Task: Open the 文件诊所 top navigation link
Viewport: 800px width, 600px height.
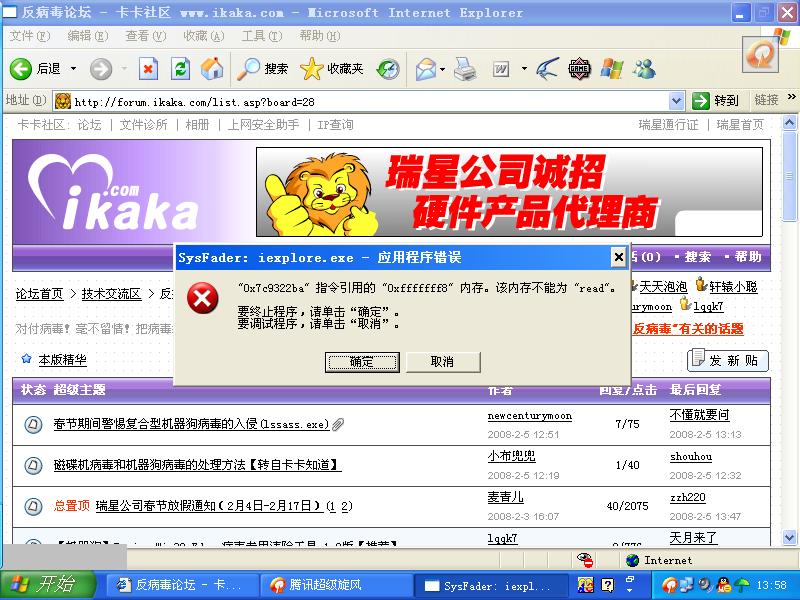Action: [x=143, y=124]
